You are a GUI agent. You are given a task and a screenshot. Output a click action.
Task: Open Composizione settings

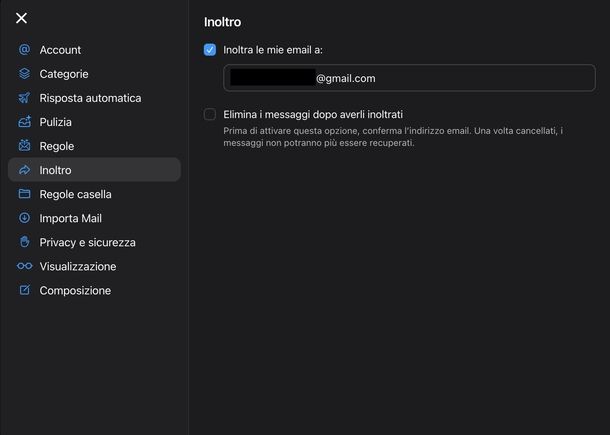(x=94, y=291)
